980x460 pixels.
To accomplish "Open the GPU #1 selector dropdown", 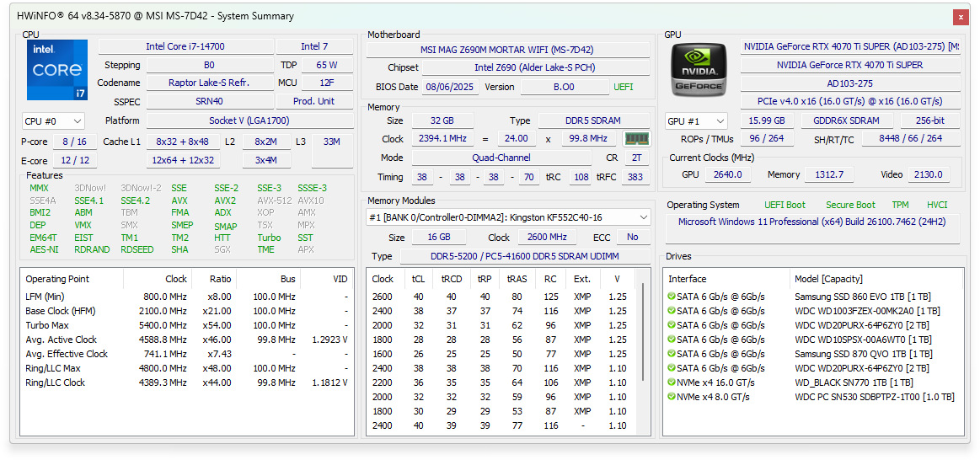I will pyautogui.click(x=696, y=121).
